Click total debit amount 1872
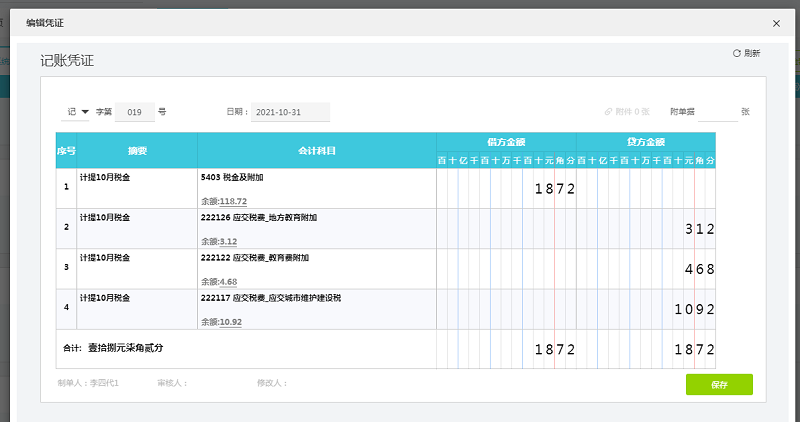This screenshot has height=422, width=800. 555,350
